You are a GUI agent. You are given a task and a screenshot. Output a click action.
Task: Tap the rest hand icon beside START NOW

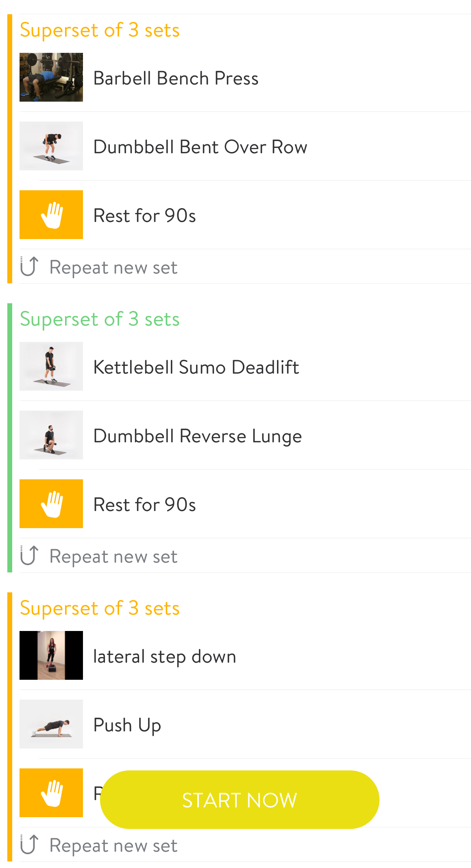click(51, 793)
